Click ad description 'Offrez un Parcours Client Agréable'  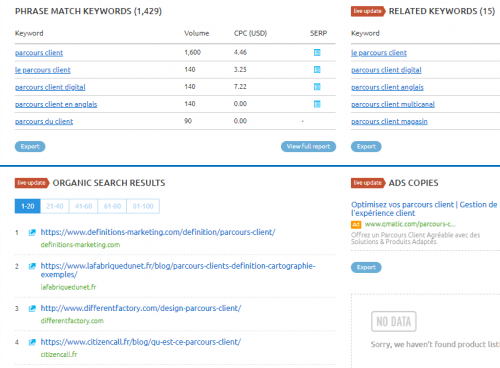pyautogui.click(x=415, y=238)
